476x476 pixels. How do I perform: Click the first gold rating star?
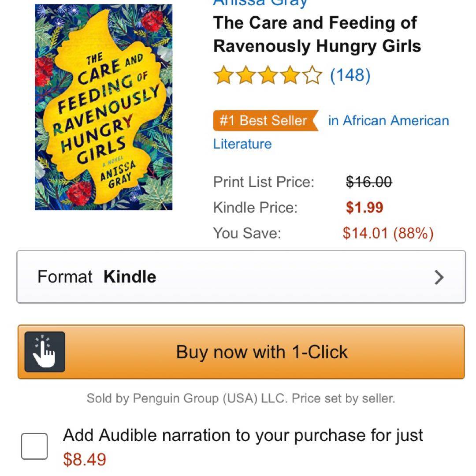click(x=223, y=75)
